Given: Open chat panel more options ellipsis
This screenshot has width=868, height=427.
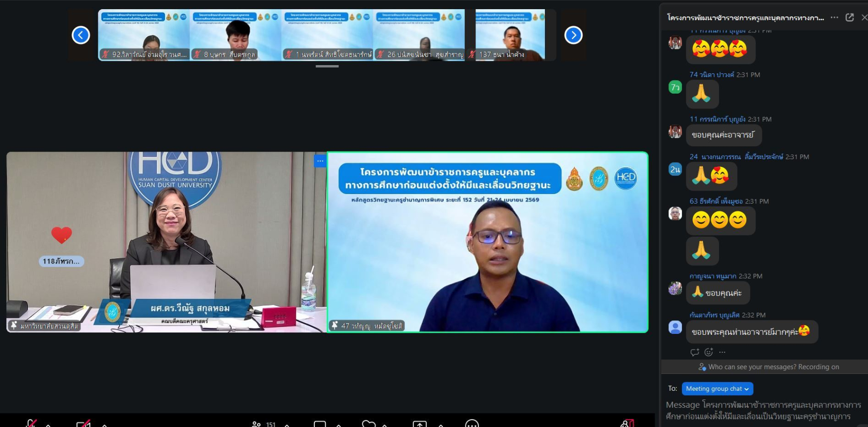Looking at the screenshot, I should [834, 17].
